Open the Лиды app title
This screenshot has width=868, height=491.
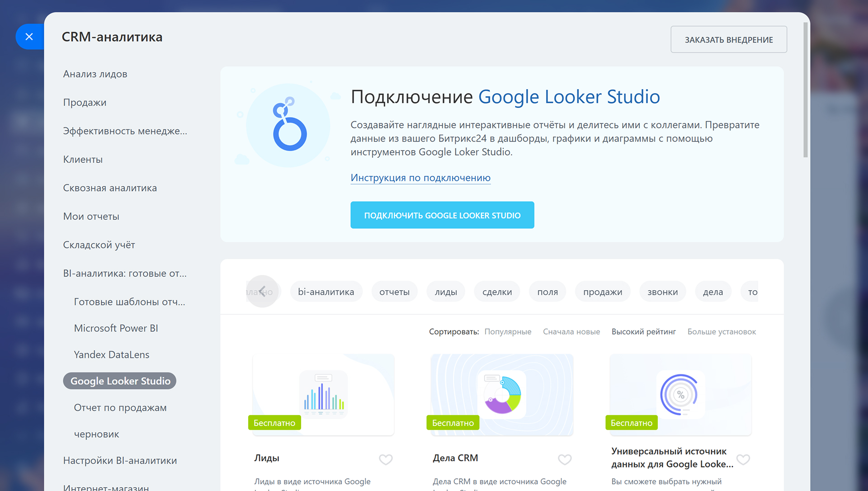click(x=267, y=458)
